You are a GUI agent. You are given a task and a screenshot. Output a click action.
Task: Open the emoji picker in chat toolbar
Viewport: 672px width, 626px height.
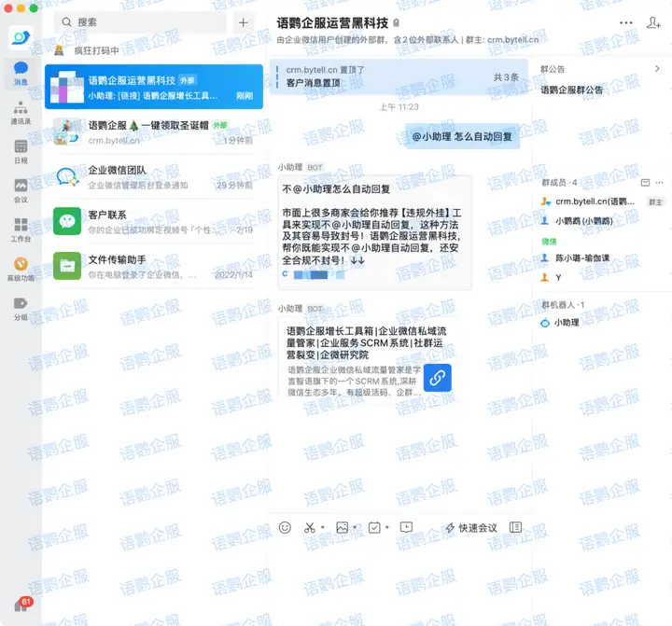(x=285, y=528)
